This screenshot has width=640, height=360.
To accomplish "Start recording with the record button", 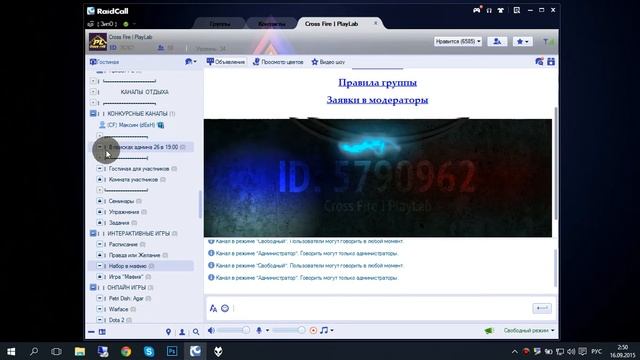I will (313, 330).
